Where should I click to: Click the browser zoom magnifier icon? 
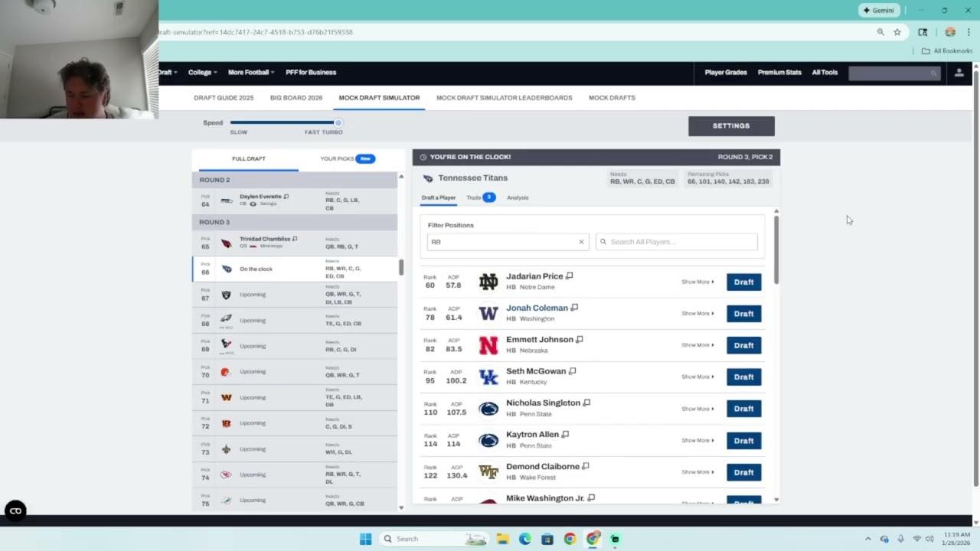[x=880, y=32]
